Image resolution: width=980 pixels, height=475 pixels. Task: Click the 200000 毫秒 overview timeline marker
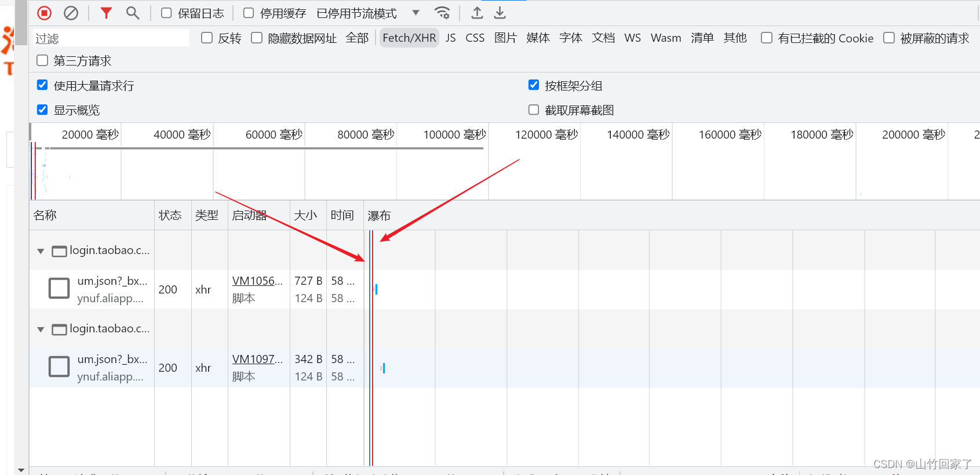pos(913,135)
